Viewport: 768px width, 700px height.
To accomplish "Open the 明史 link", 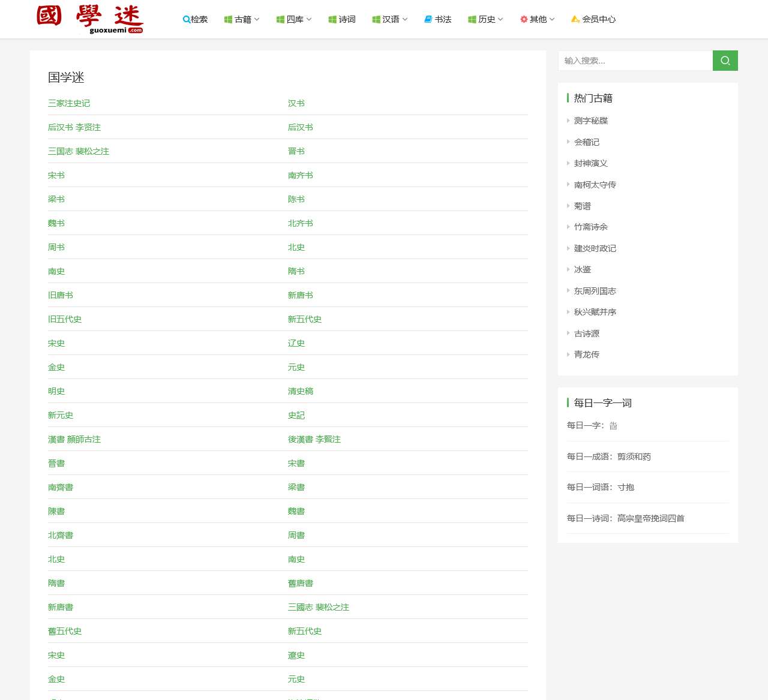I will tap(56, 391).
